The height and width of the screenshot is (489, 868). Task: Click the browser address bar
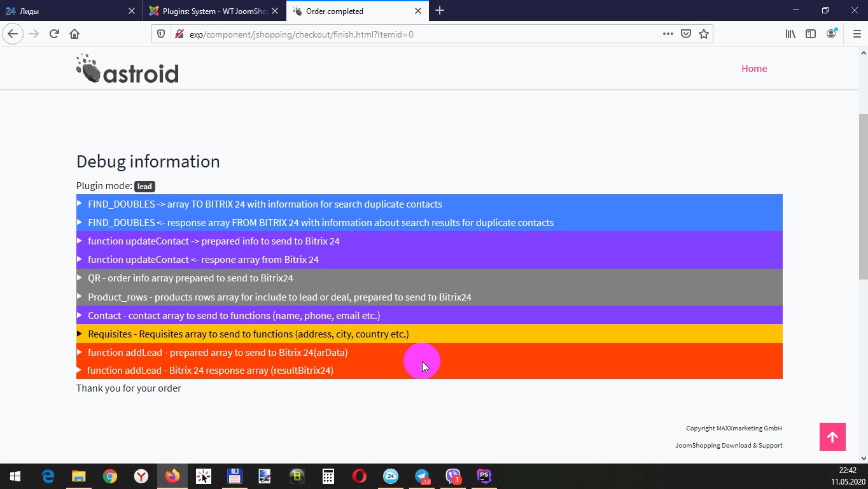pyautogui.click(x=420, y=34)
